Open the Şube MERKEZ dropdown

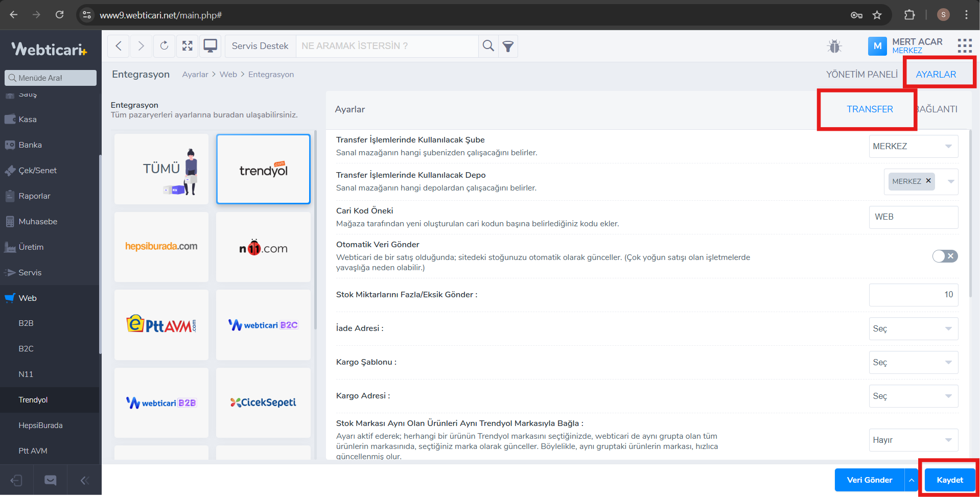tap(913, 147)
